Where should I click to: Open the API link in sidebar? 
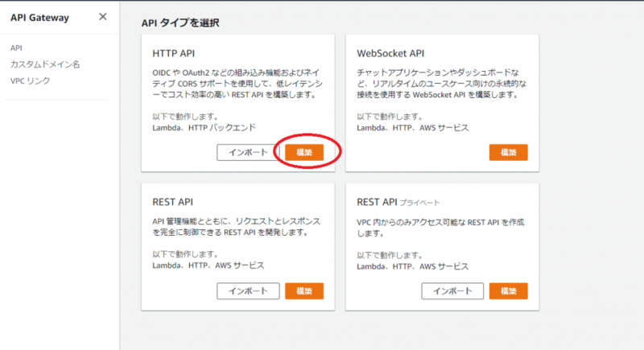16,48
